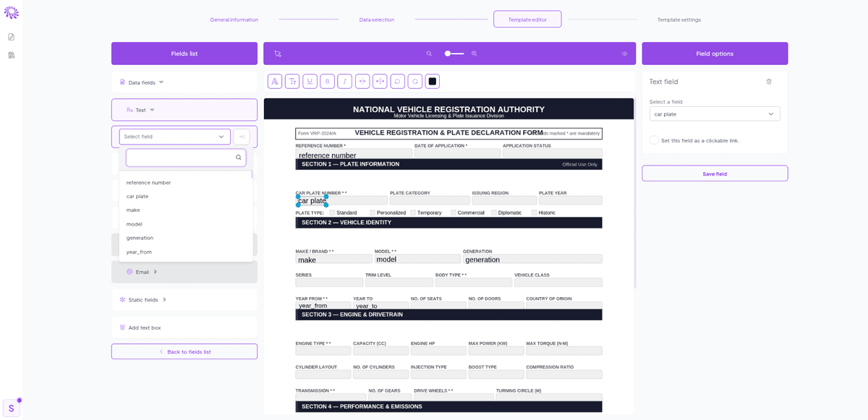Delete the text field via trash icon
The height and width of the screenshot is (420, 868).
[x=769, y=82]
